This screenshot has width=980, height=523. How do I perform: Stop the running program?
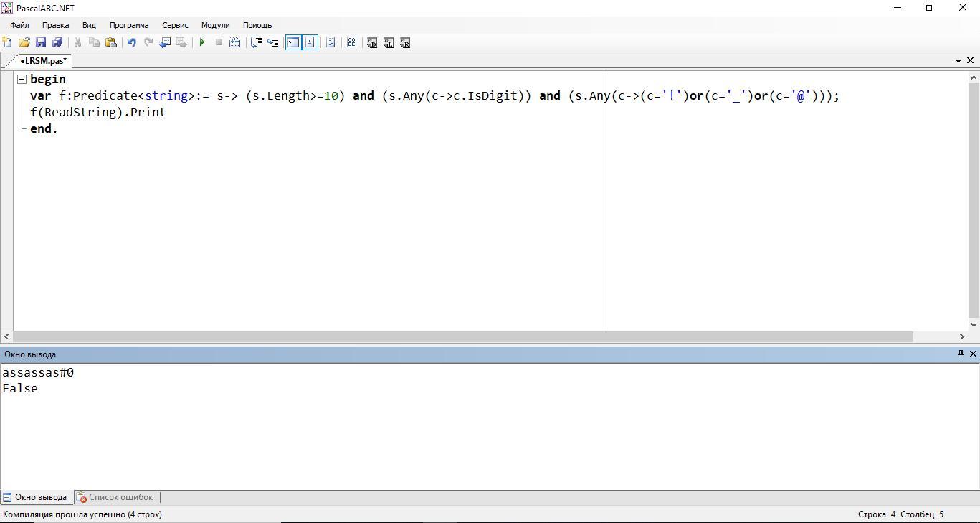point(219,43)
